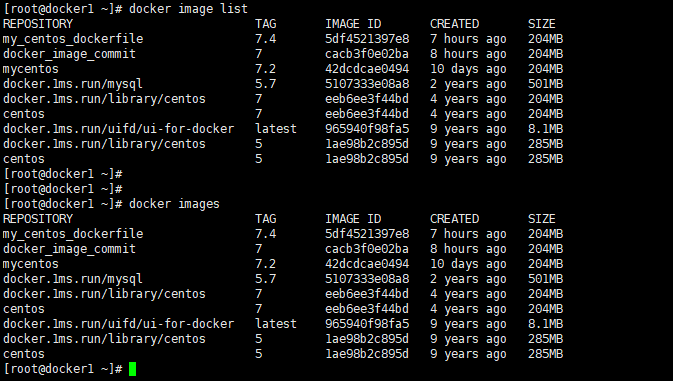
Task: Click image ID 42dcdcae0494 in docker images output
Action: [367, 264]
